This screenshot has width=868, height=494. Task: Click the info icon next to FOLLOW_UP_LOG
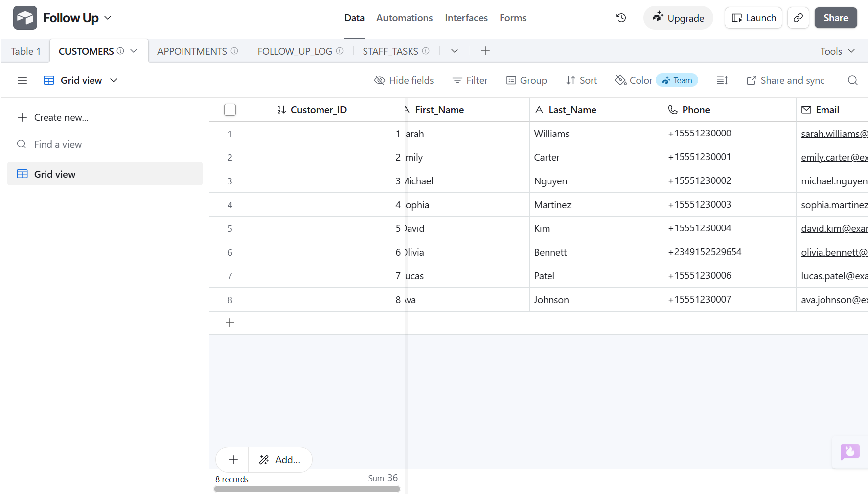[340, 51]
